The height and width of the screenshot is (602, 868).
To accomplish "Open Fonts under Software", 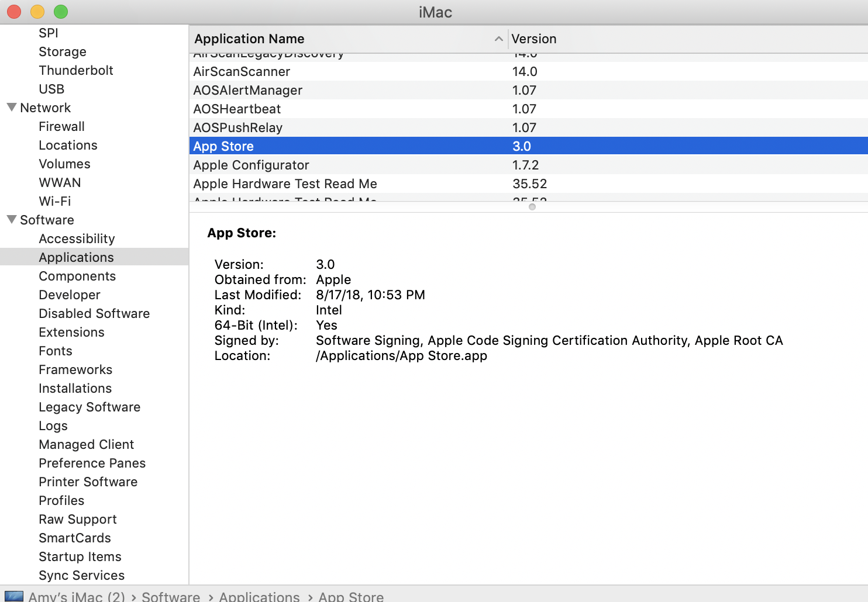I will coord(56,351).
